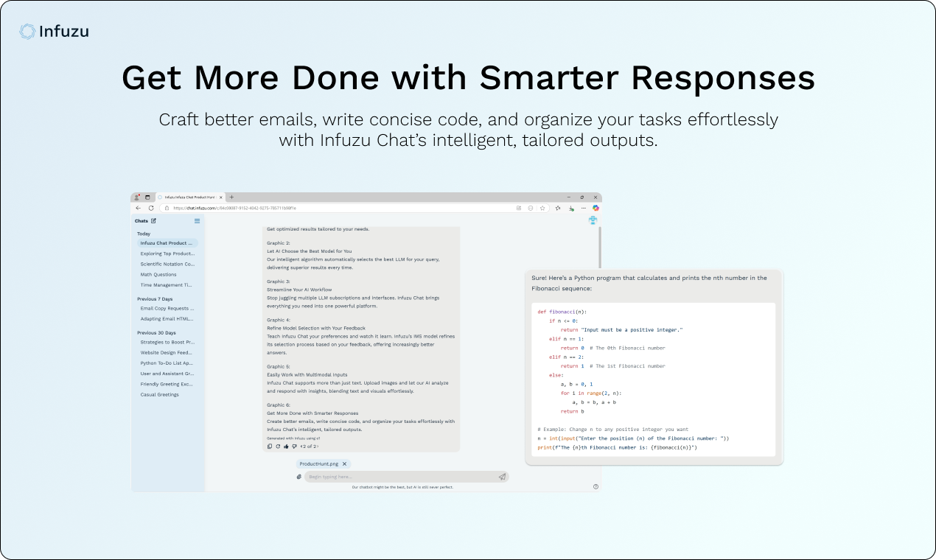936x560 pixels.
Task: Open the tab actions icon next to profile
Action: coord(147,197)
